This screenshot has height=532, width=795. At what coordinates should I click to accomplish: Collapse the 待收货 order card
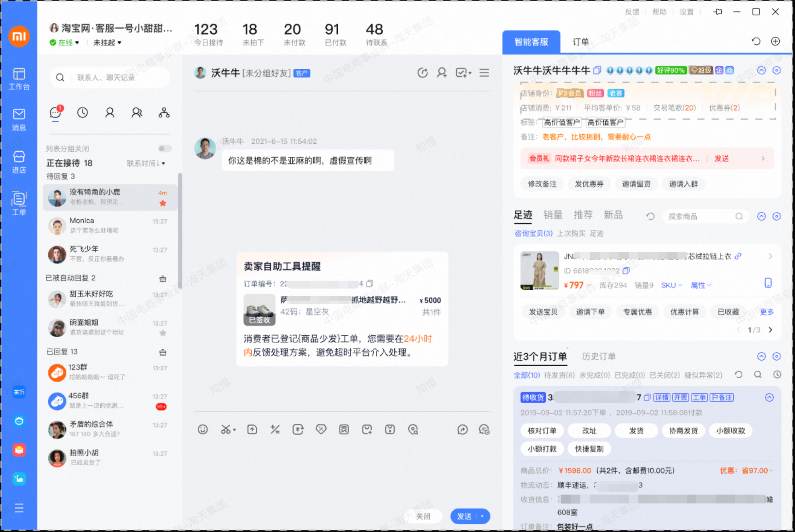[x=769, y=398]
